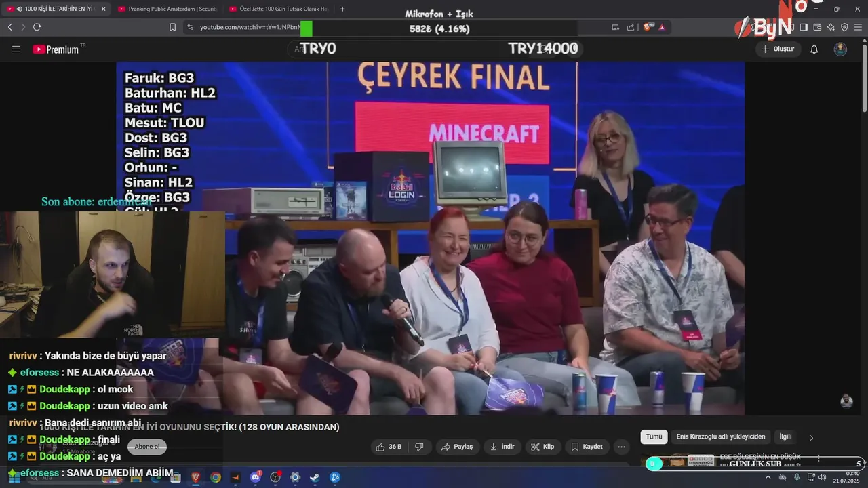Select the 'Enis Kirazoglu adlı yükleyiciden' chip

[x=721, y=437]
